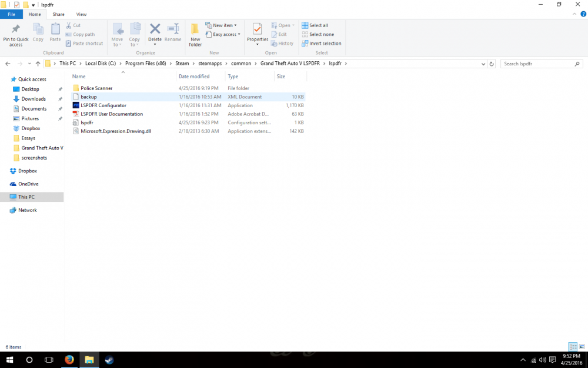Click steamapps in the address path
Image resolution: width=588 pixels, height=368 pixels.
[210, 64]
